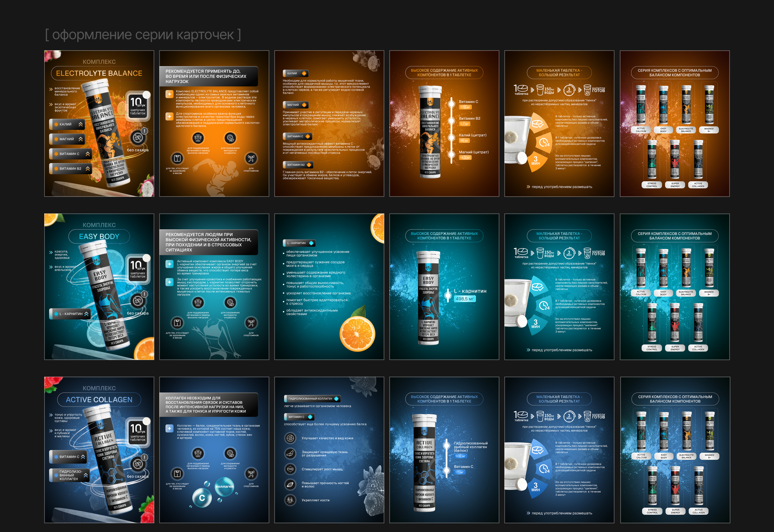Toggle the blue dot beside L-КАРНИТИН on Easy Body
This screenshot has height=532, width=774.
pos(56,314)
